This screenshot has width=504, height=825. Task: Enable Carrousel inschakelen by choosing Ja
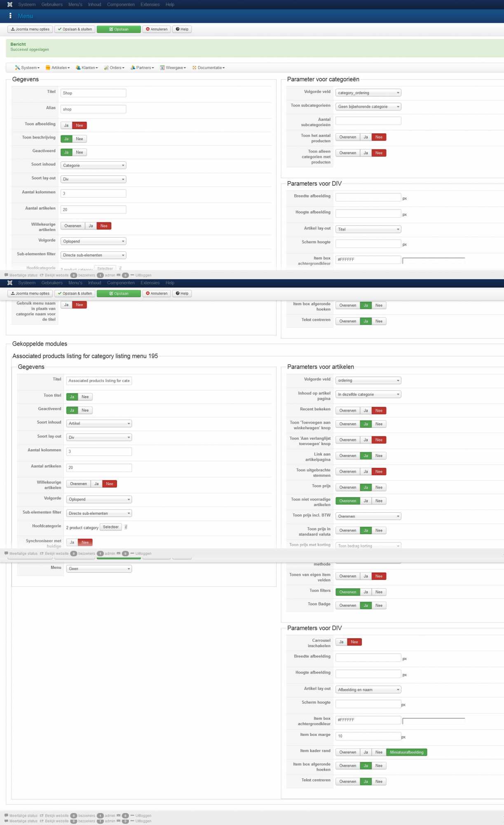coord(341,642)
